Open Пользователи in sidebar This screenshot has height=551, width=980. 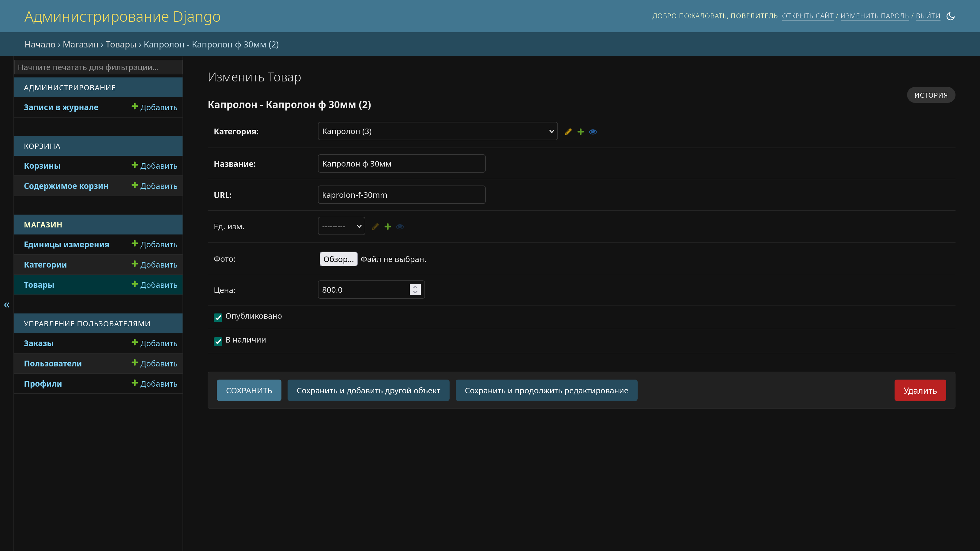point(53,364)
